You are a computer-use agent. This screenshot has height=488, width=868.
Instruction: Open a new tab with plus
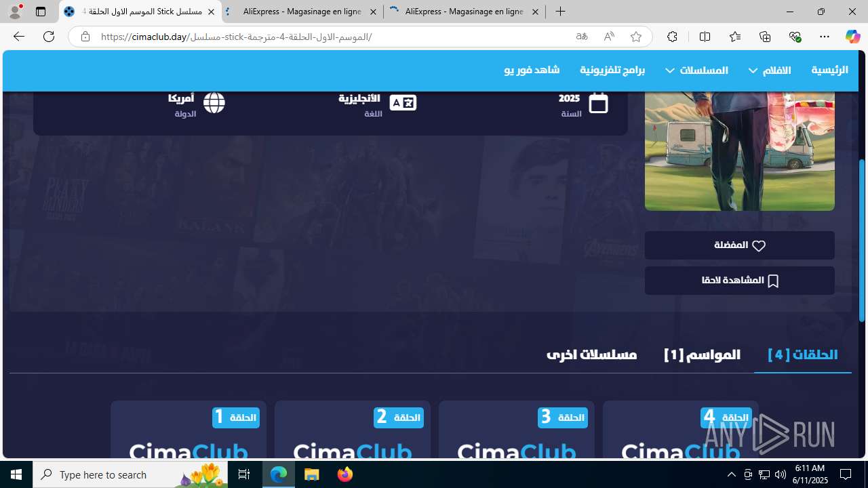[x=560, y=12]
